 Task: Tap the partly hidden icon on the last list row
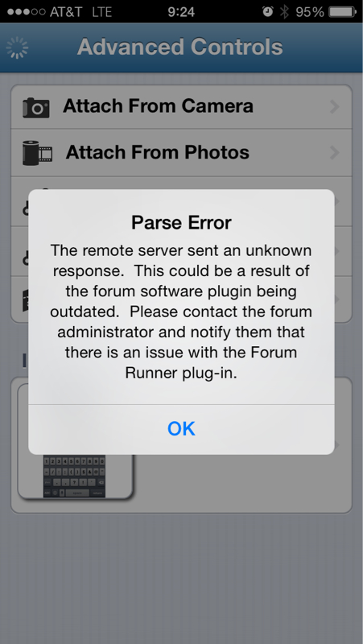click(x=26, y=299)
